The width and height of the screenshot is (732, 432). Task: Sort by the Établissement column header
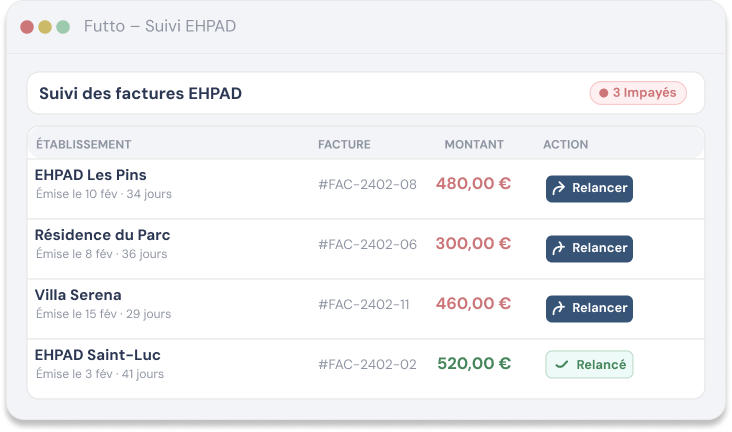pyautogui.click(x=84, y=144)
